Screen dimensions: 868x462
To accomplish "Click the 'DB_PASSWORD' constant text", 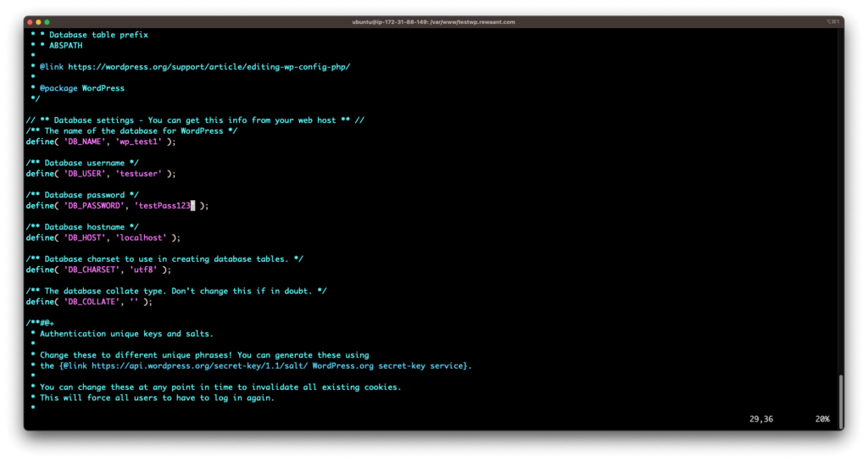I will [94, 206].
